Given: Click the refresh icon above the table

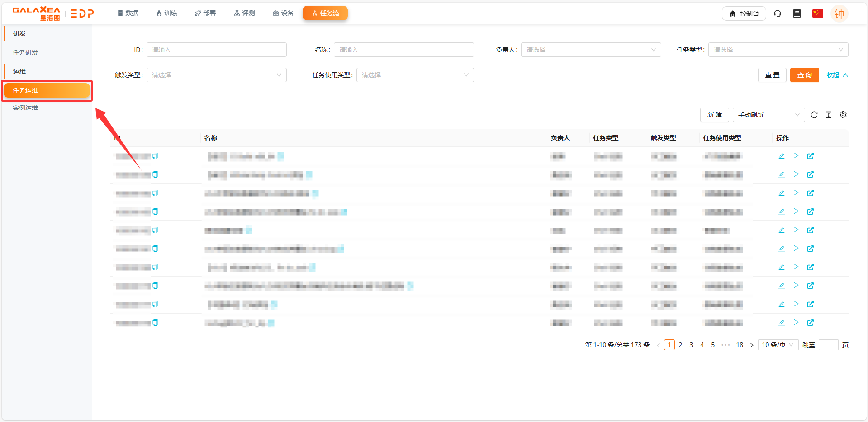Looking at the screenshot, I should coord(814,115).
